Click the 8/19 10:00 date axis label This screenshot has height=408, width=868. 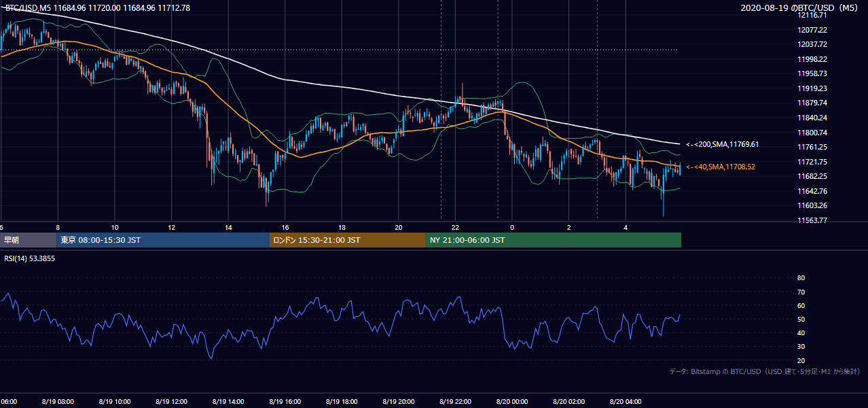pyautogui.click(x=115, y=401)
